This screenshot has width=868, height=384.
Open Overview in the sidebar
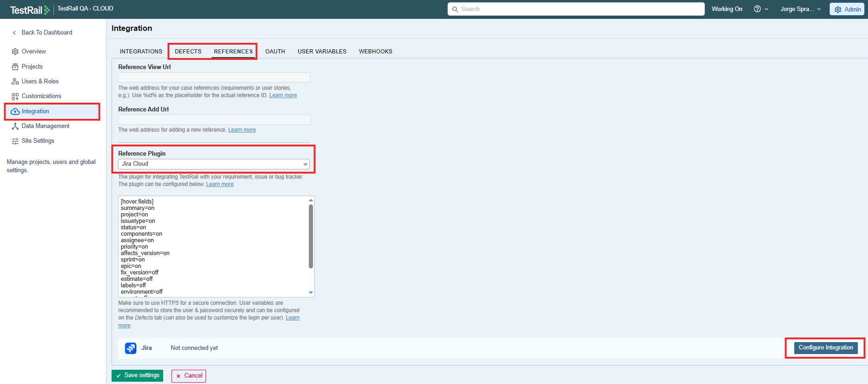tap(34, 52)
